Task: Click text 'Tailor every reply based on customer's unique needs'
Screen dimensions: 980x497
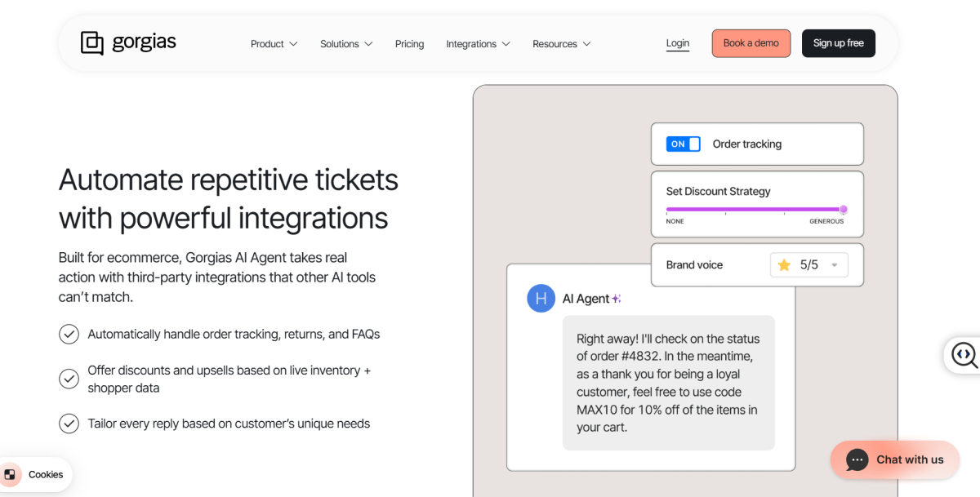Action: [x=229, y=424]
